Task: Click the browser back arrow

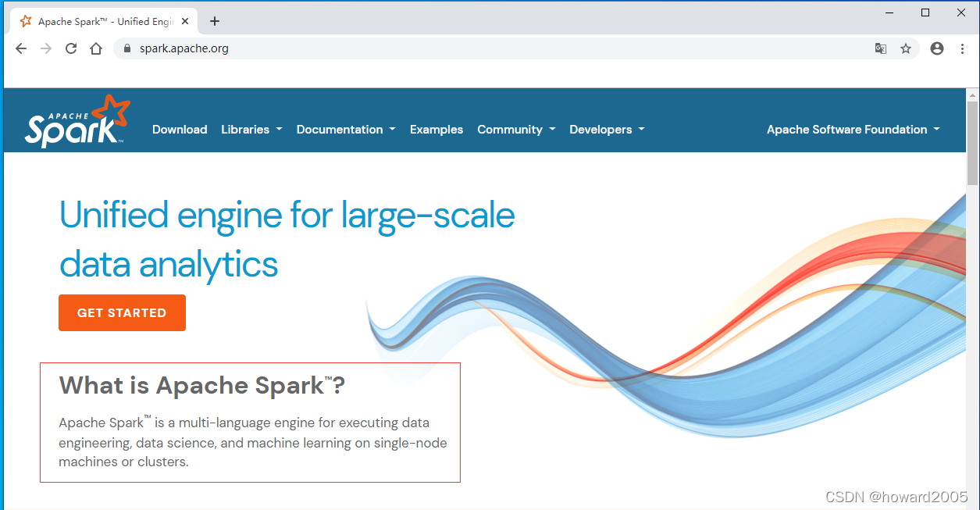Action: 21,48
